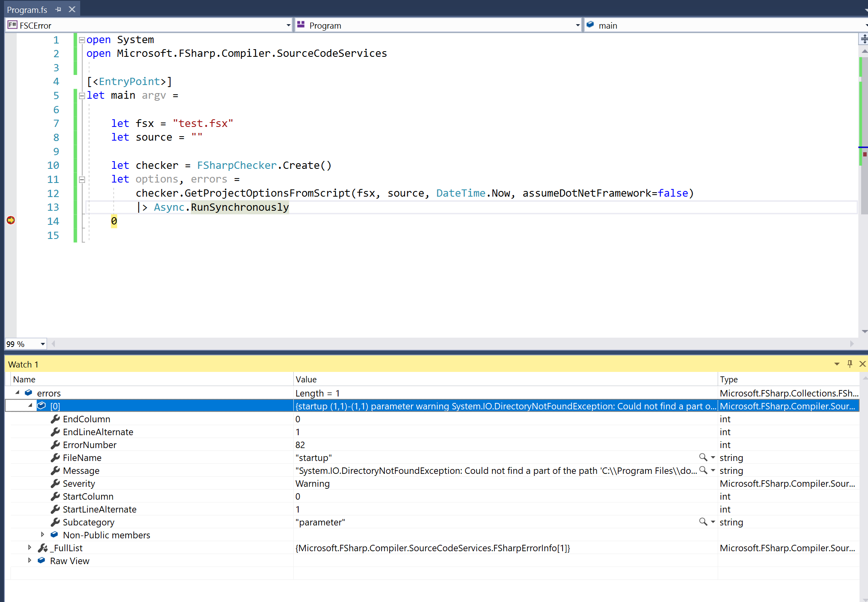The height and width of the screenshot is (602, 868).
Task: Expand Non-Public members node
Action: pyautogui.click(x=42, y=535)
